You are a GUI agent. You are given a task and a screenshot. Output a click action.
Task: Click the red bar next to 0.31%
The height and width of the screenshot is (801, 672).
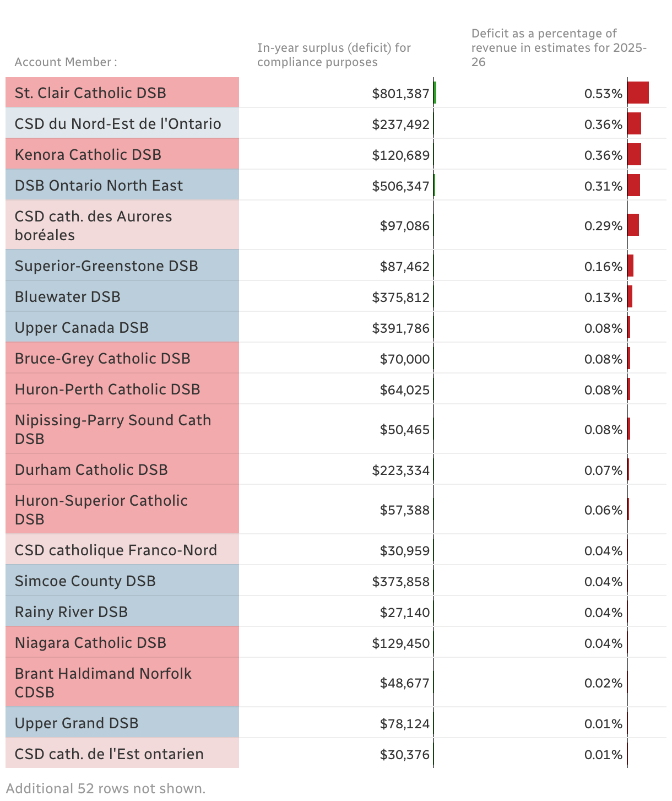(633, 185)
